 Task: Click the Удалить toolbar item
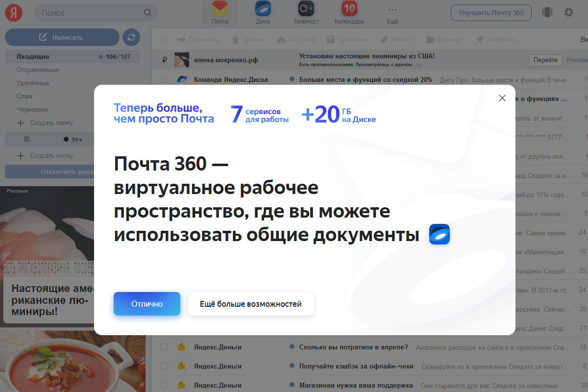coord(248,39)
